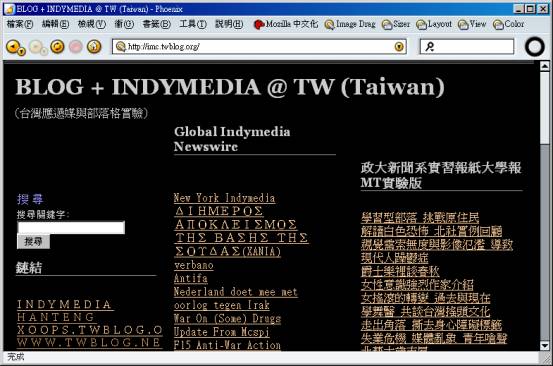The width and height of the screenshot is (553, 366).
Task: Open the Layout bookmark folder
Action: 434,24
